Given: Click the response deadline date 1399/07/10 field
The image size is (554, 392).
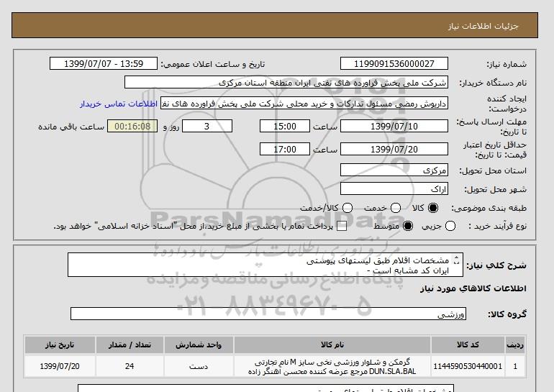Looking at the screenshot, I should click(394, 126).
